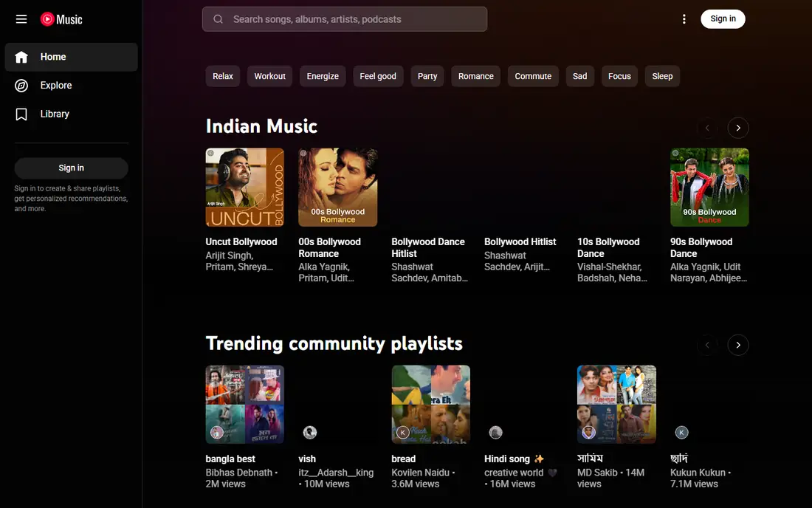Image resolution: width=812 pixels, height=508 pixels.
Task: Click itz_Adarsh_king 10M views text
Action: (x=336, y=478)
